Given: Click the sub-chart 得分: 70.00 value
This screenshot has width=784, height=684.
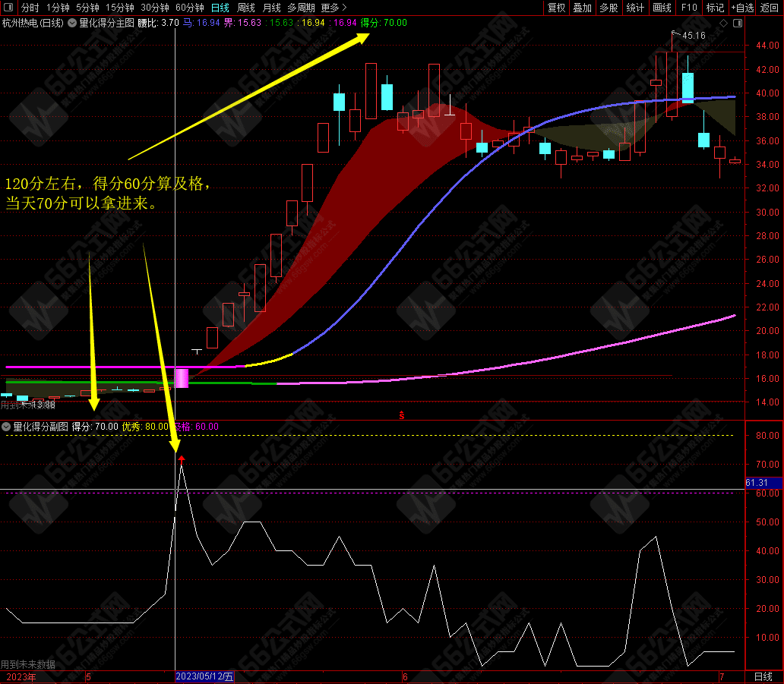Looking at the screenshot, I should [95, 427].
